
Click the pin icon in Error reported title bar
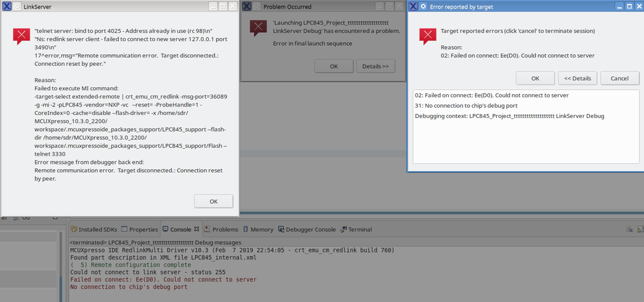point(424,6)
